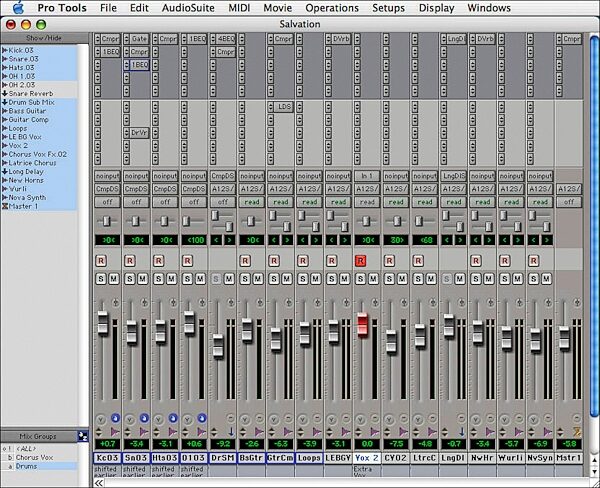Click the master fader icon beside Master 1 in list

[5, 206]
